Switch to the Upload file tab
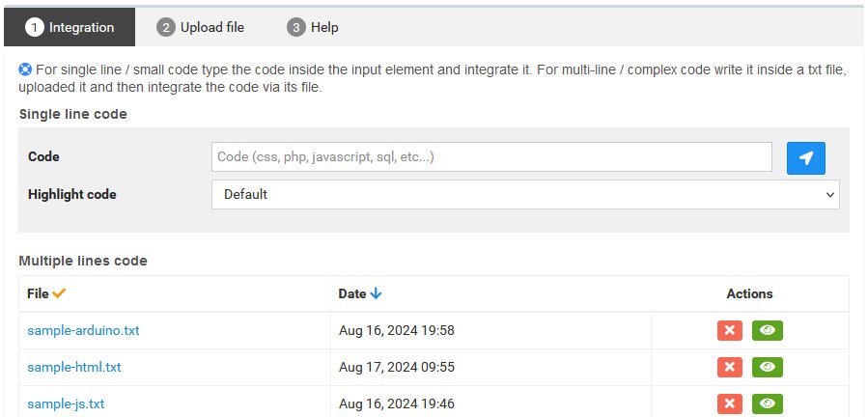 click(201, 27)
